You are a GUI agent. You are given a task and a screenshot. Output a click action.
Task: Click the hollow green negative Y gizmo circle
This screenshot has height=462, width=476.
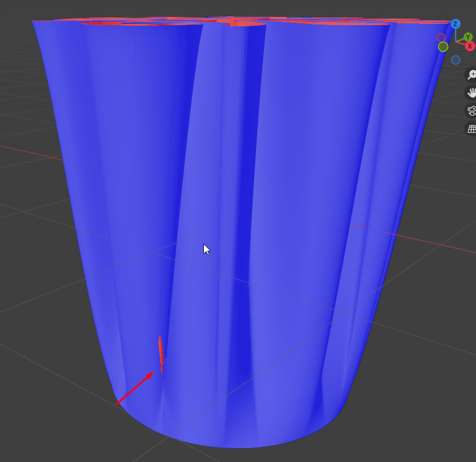pyautogui.click(x=443, y=47)
